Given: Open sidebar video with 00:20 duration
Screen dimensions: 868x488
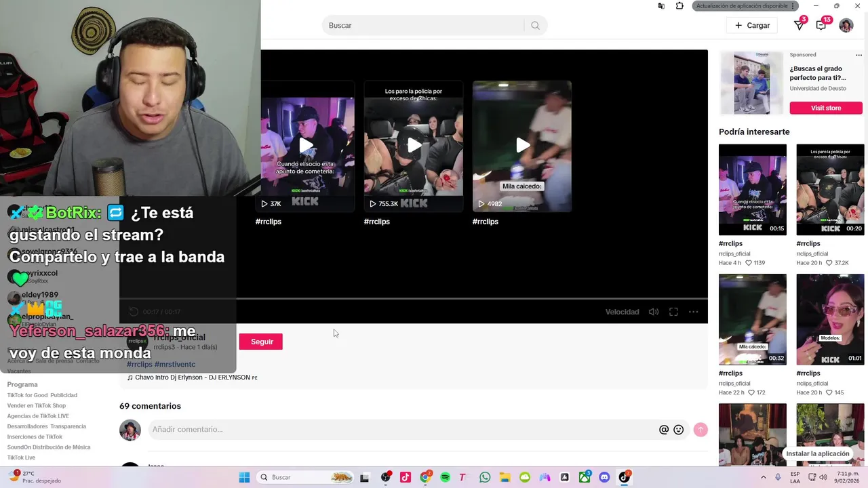Looking at the screenshot, I should point(830,190).
